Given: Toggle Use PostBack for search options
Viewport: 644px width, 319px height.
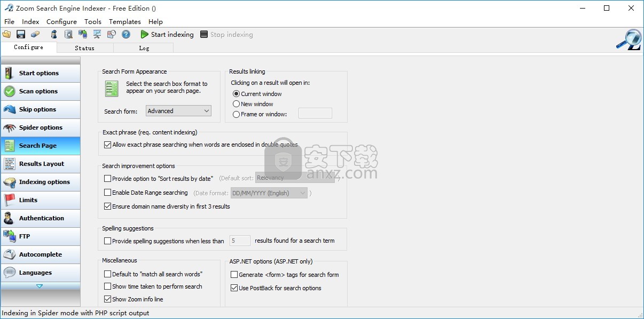Looking at the screenshot, I should [234, 288].
